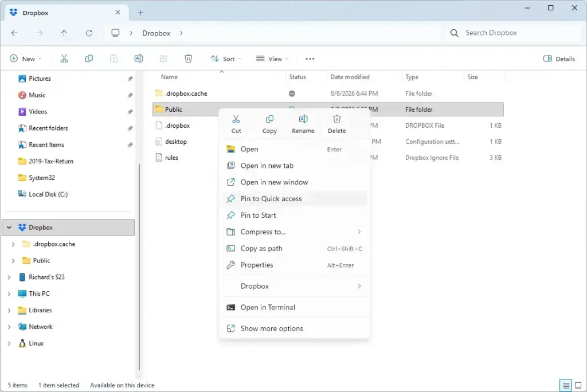The image size is (587, 392).
Task: Switch to details list view icon
Action: (566, 385)
